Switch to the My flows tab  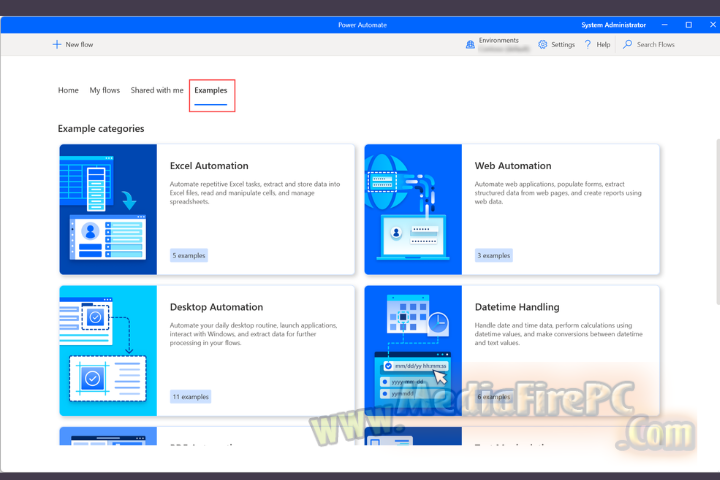105,90
